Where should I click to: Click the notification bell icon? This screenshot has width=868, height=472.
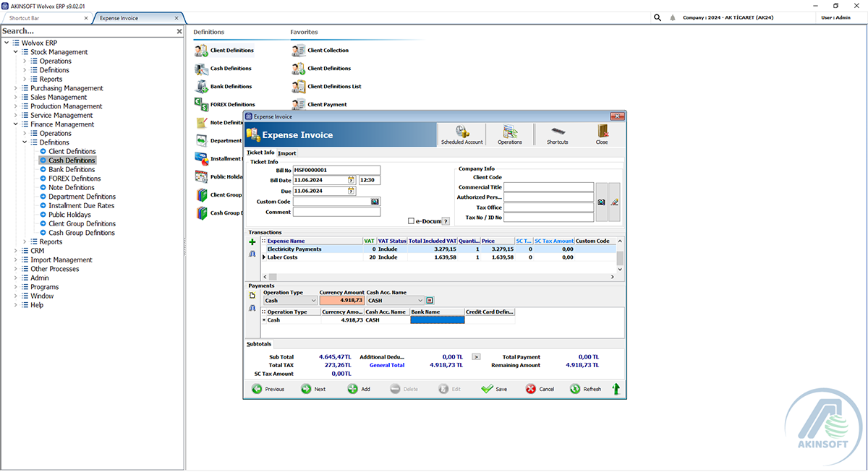(673, 17)
